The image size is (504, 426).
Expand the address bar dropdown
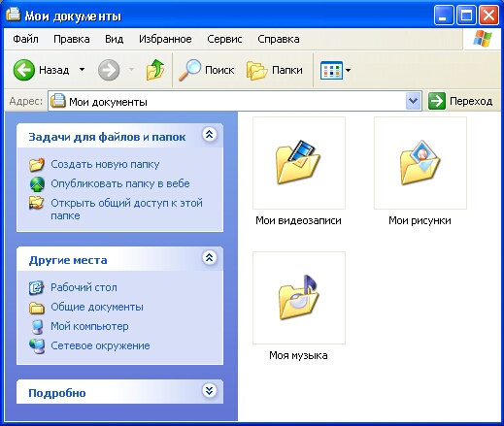click(x=413, y=101)
